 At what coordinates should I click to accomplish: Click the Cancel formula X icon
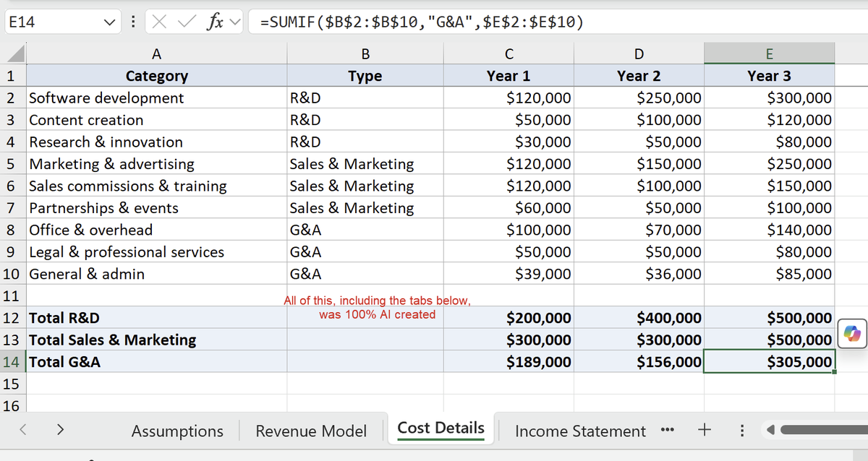[158, 22]
